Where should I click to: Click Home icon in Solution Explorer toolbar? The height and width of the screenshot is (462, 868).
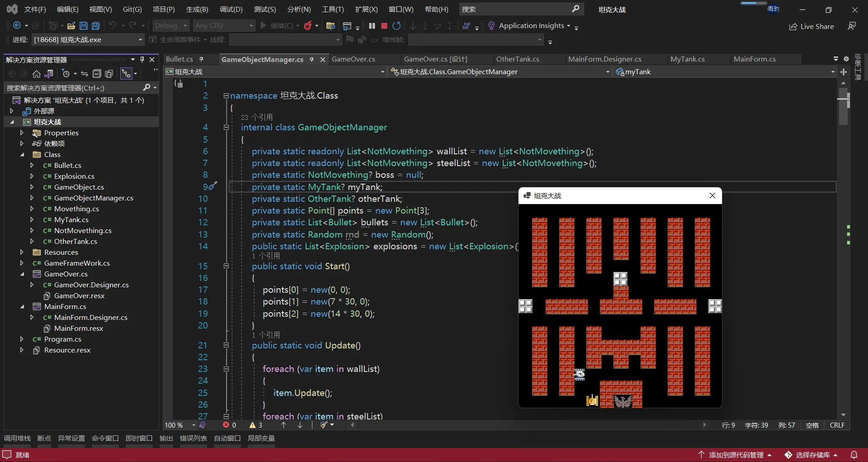click(37, 74)
